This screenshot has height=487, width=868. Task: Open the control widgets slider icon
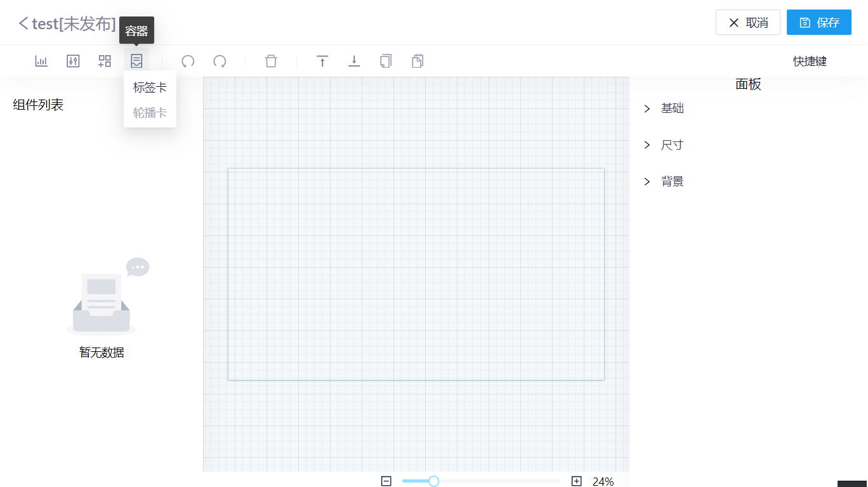click(x=73, y=61)
